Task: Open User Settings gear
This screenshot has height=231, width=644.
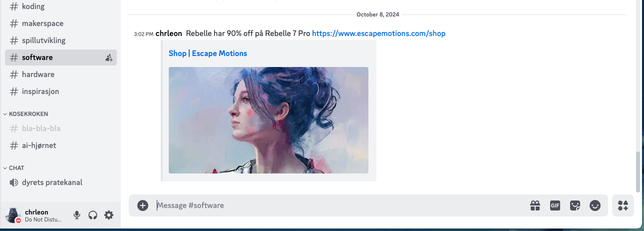Action: [109, 215]
